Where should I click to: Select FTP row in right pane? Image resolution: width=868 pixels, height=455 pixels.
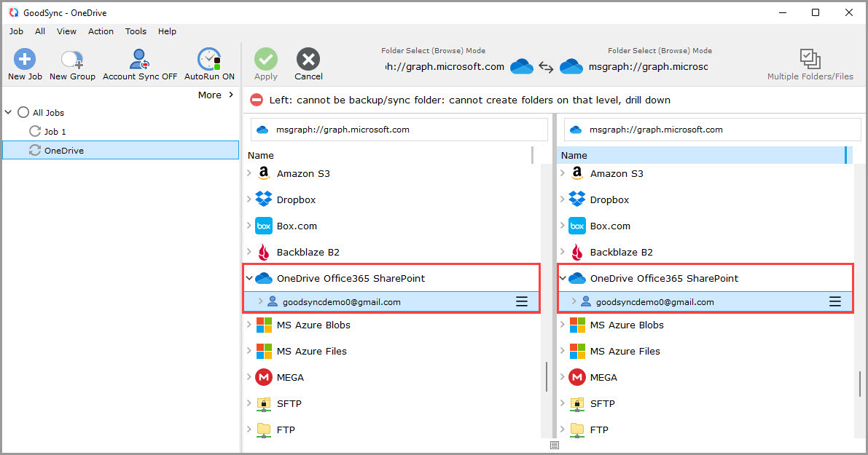pyautogui.click(x=705, y=430)
